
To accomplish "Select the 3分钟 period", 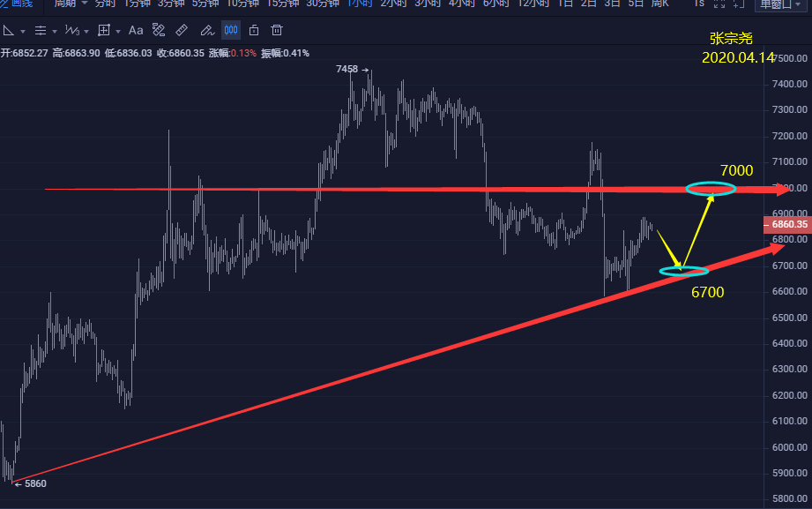I will (x=171, y=4).
